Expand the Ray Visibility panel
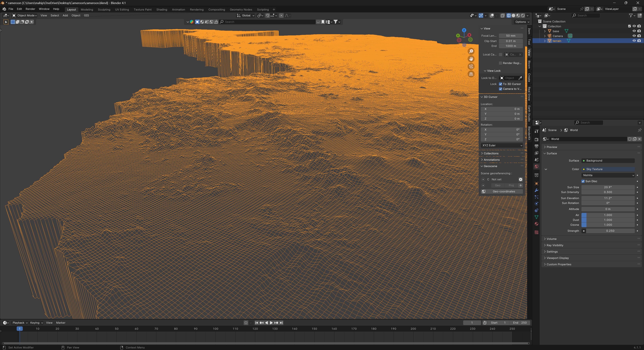 (555, 245)
